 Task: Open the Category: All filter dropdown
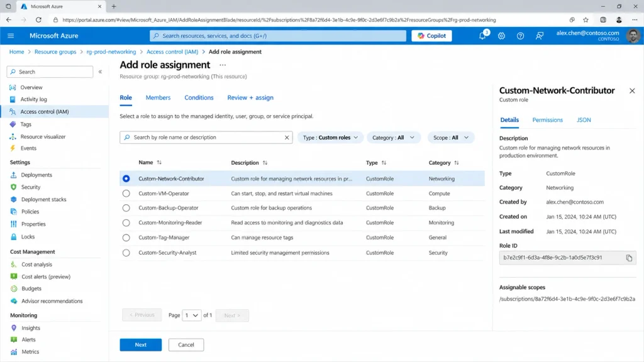tap(393, 138)
